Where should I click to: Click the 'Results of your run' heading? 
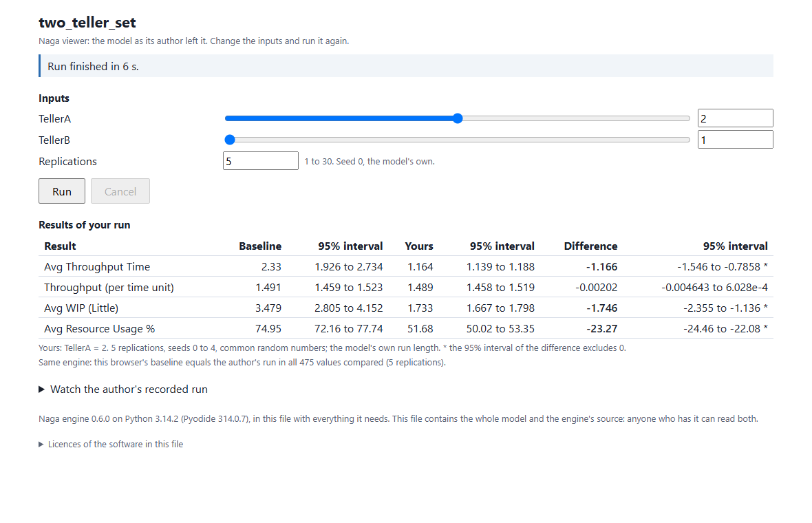click(85, 225)
